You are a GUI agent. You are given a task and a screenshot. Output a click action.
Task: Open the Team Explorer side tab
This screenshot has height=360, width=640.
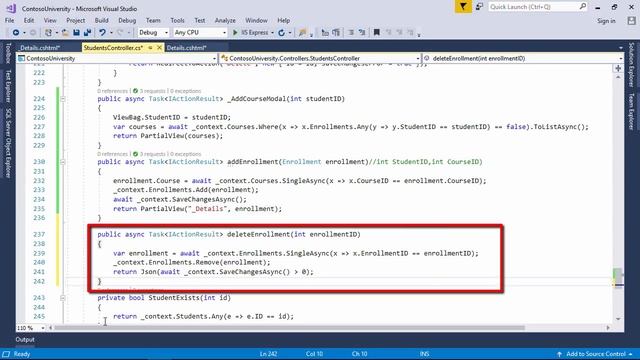tap(631, 111)
